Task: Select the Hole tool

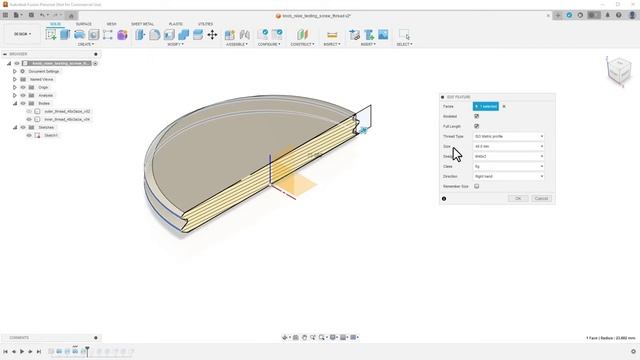Action: pos(93,35)
